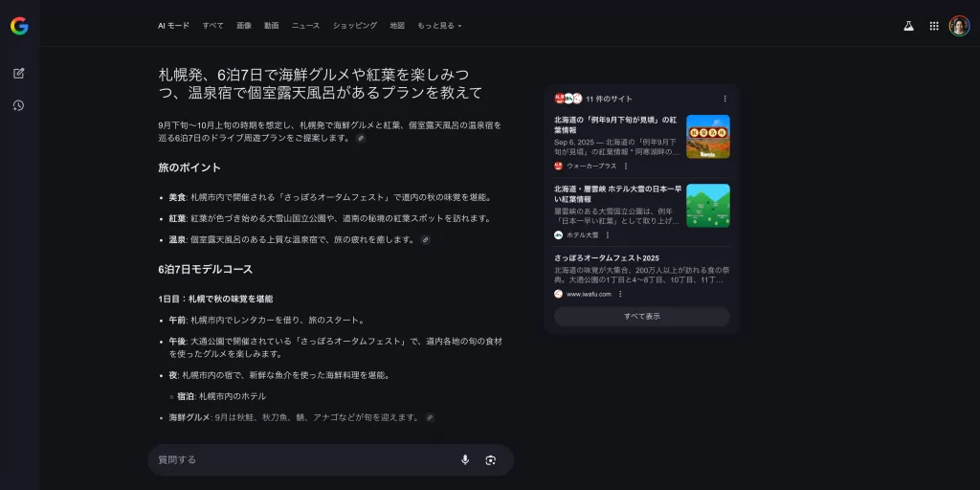The height and width of the screenshot is (490, 980).
Task: Open options menu next to www.iwafu.com
Action: coord(620,294)
